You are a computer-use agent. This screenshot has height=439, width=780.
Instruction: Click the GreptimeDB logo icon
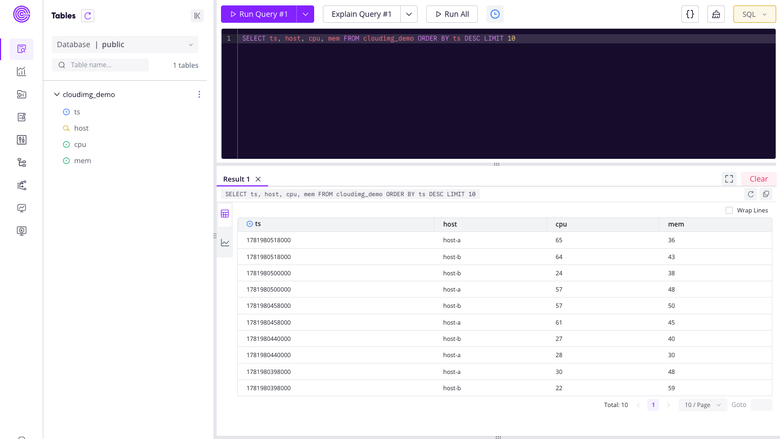tap(21, 14)
